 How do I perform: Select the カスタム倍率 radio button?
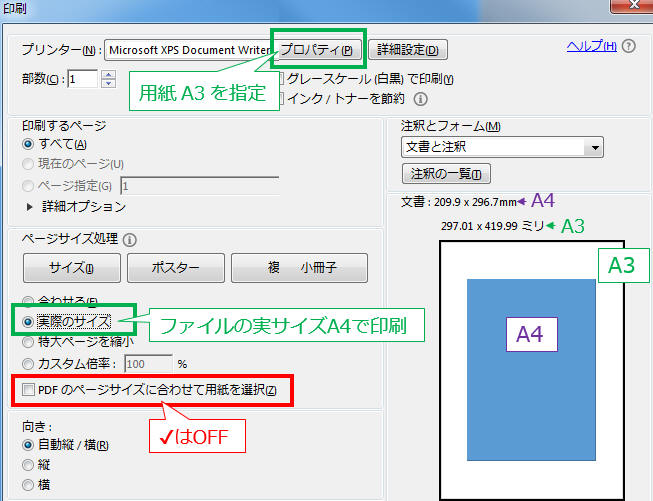(28, 364)
